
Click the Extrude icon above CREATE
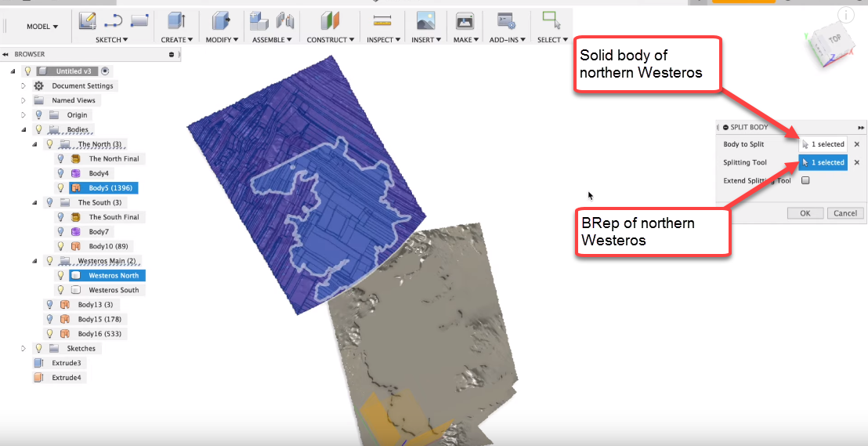[x=176, y=21]
